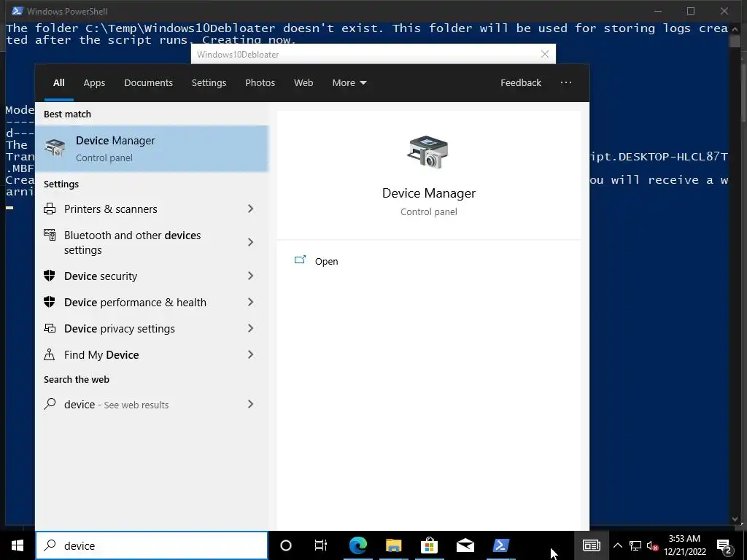Open Task View on the taskbar
Screen dimensions: 747x560
(321, 545)
